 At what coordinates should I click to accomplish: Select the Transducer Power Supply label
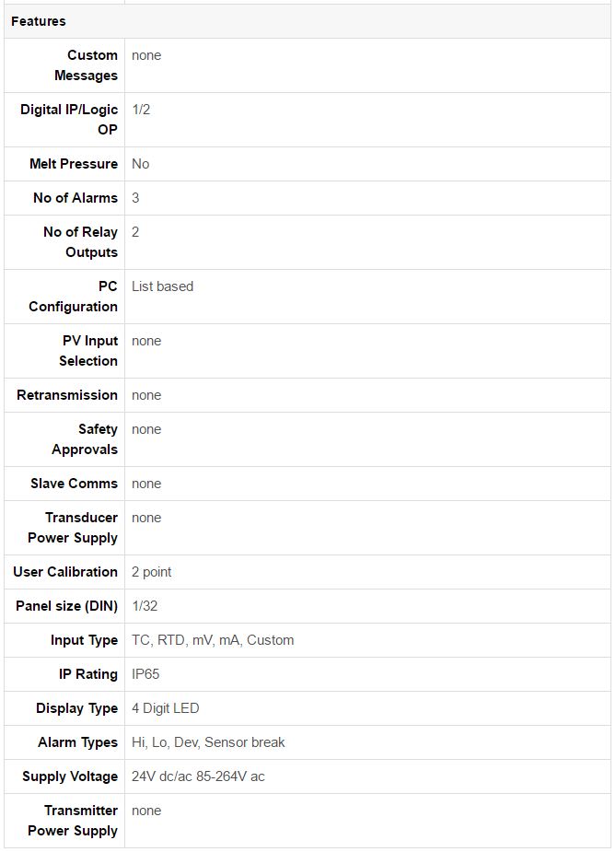click(x=73, y=528)
